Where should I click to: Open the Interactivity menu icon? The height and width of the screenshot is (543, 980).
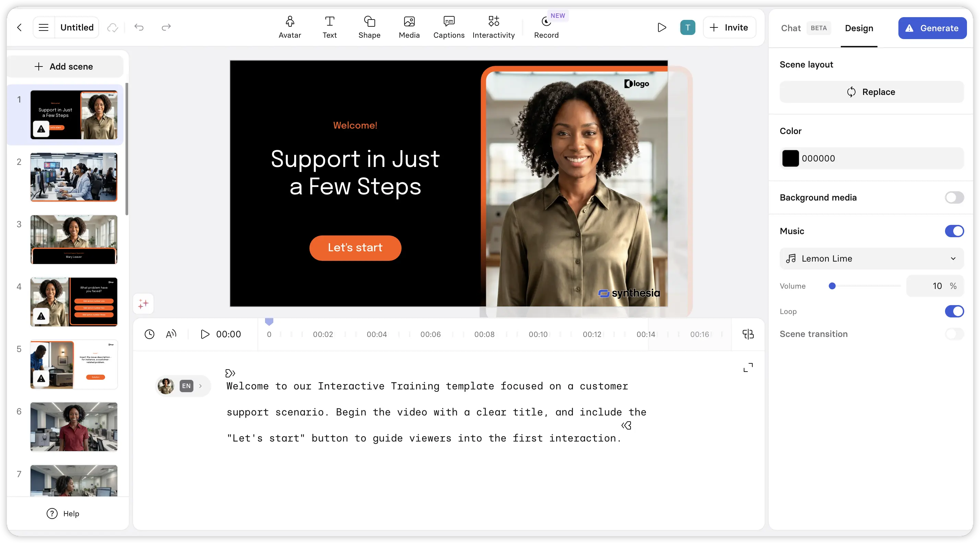493,21
